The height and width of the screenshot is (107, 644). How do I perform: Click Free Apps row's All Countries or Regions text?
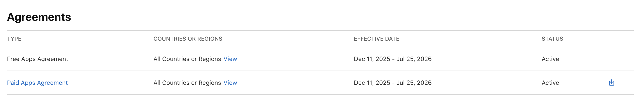pyautogui.click(x=187, y=59)
